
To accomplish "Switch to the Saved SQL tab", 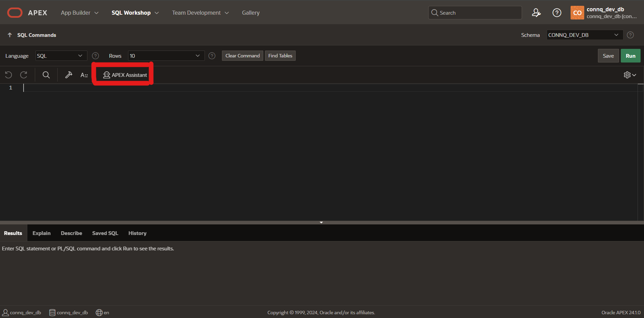I will [105, 233].
